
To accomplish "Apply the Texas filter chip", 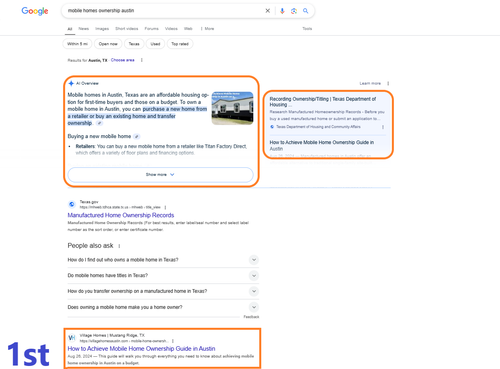I will (x=134, y=44).
